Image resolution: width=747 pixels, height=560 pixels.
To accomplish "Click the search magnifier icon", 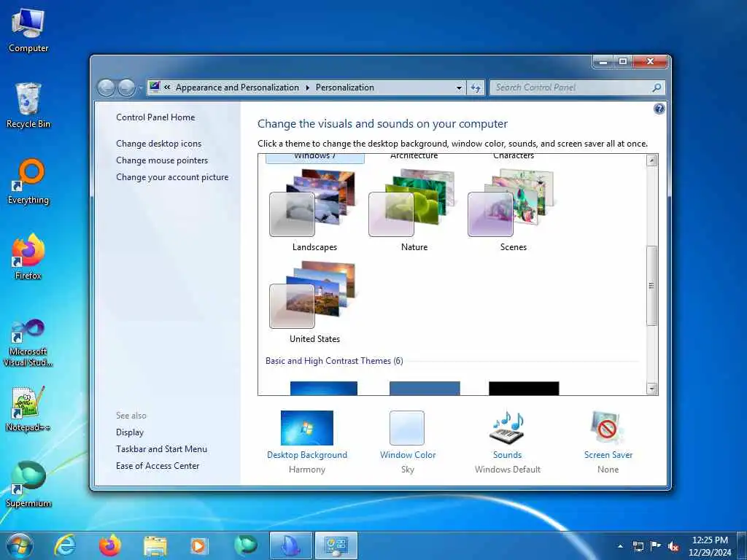I will pyautogui.click(x=657, y=87).
